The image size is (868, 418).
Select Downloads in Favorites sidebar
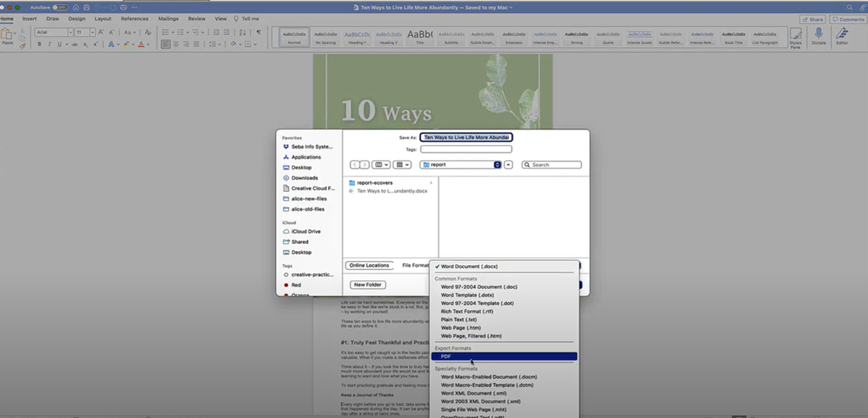tap(304, 178)
